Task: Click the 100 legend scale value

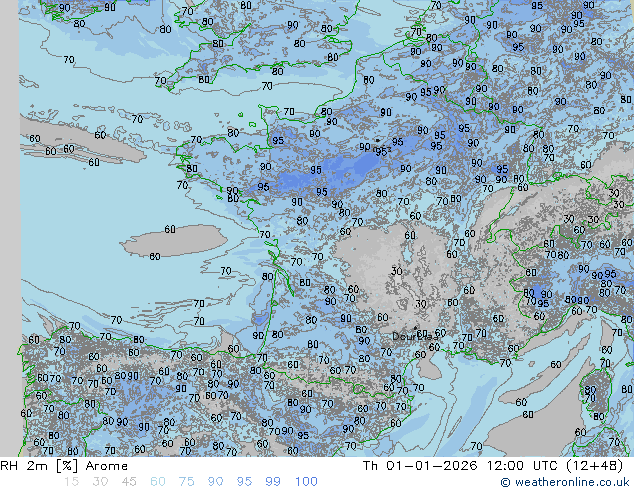Action: point(305,482)
